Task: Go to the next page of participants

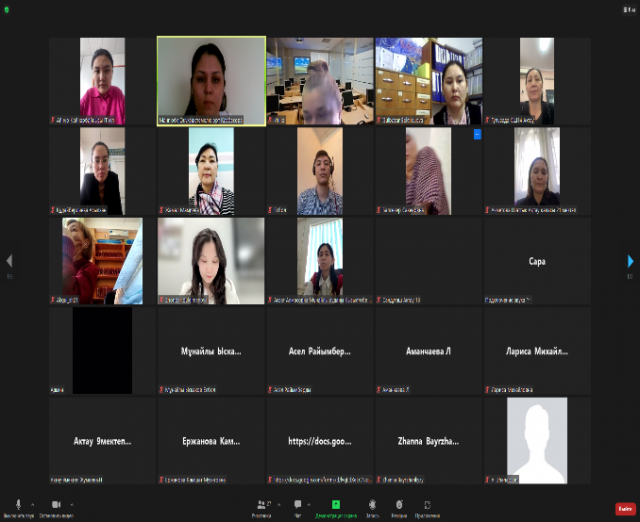Action: 630,262
